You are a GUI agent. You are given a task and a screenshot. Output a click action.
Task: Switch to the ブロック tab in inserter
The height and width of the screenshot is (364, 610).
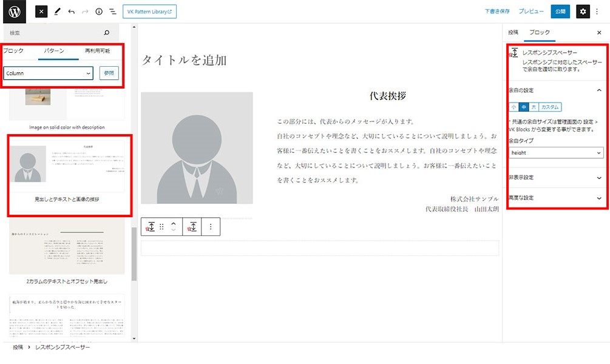[x=13, y=51]
